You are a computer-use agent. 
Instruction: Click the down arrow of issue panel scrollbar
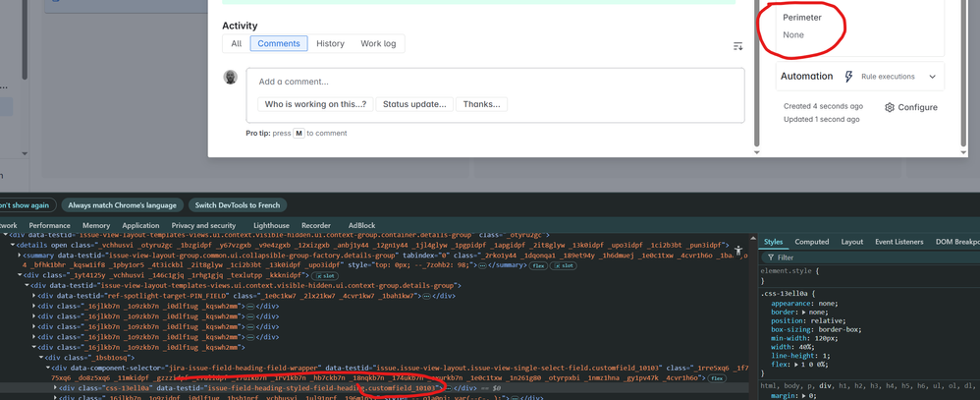coord(757,152)
